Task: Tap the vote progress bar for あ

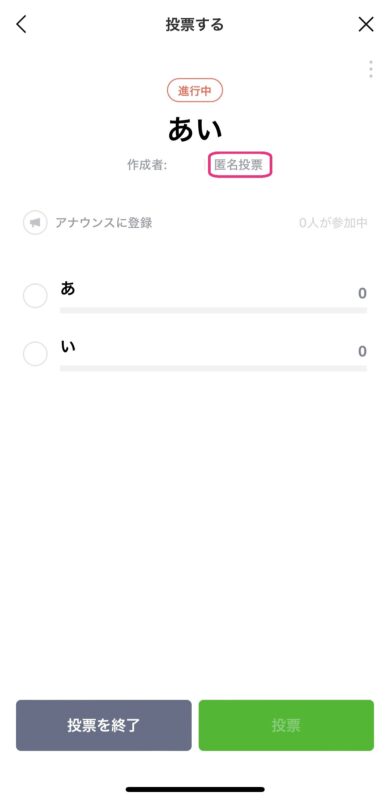Action: click(213, 310)
